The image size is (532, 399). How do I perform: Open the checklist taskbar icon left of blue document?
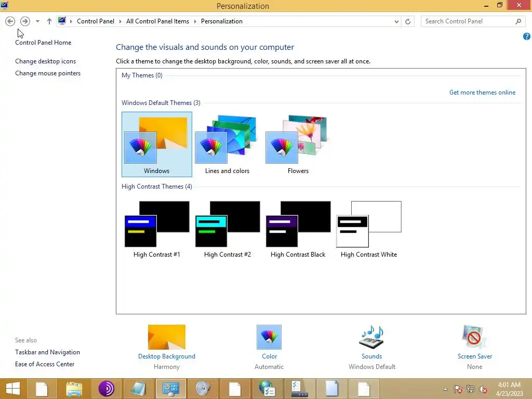(x=299, y=389)
